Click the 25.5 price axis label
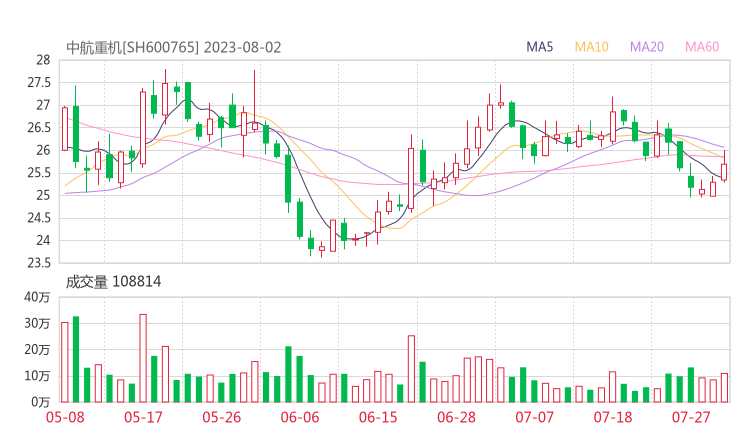The image size is (740, 440). (x=39, y=173)
